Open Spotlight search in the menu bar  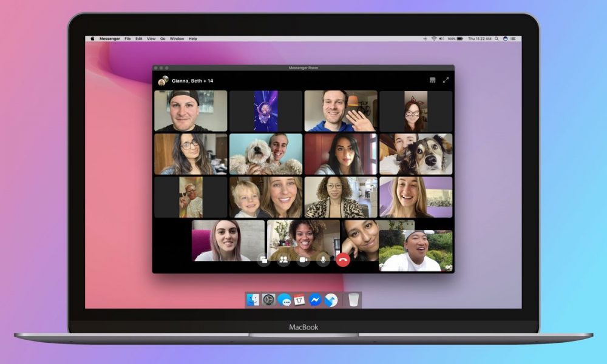click(x=497, y=39)
